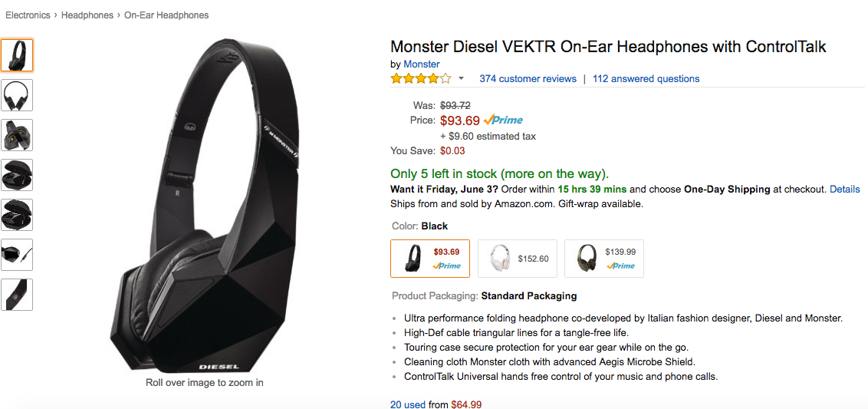Image resolution: width=868 pixels, height=409 pixels.
Task: Pick the camo color option at $139.99
Action: click(x=603, y=258)
